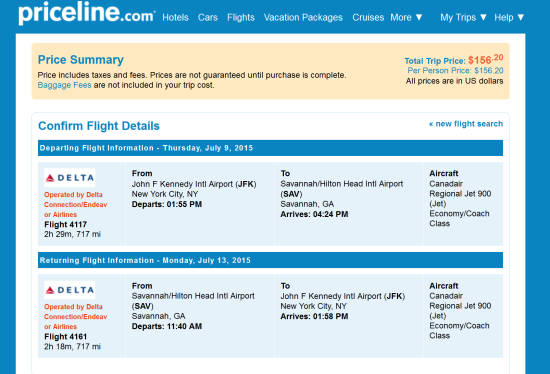Viewport: 550px width, 374px height.
Task: Click the Confirm Flight Details heading
Action: [99, 126]
